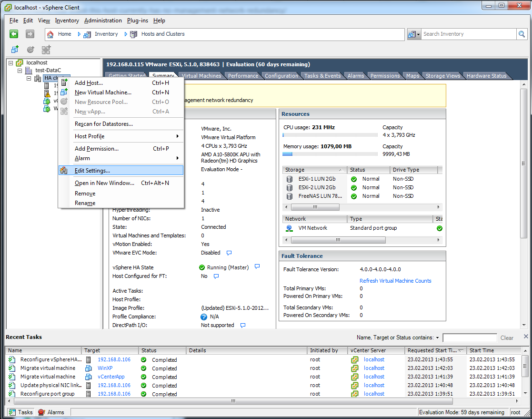Click the Inventory icon in breadcrumb
This screenshot has width=532, height=419.
(x=87, y=34)
